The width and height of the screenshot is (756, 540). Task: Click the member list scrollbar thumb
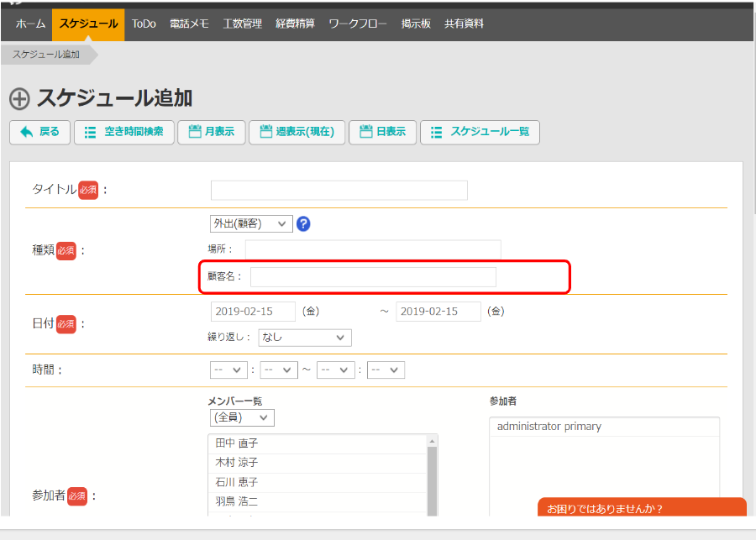point(432,481)
